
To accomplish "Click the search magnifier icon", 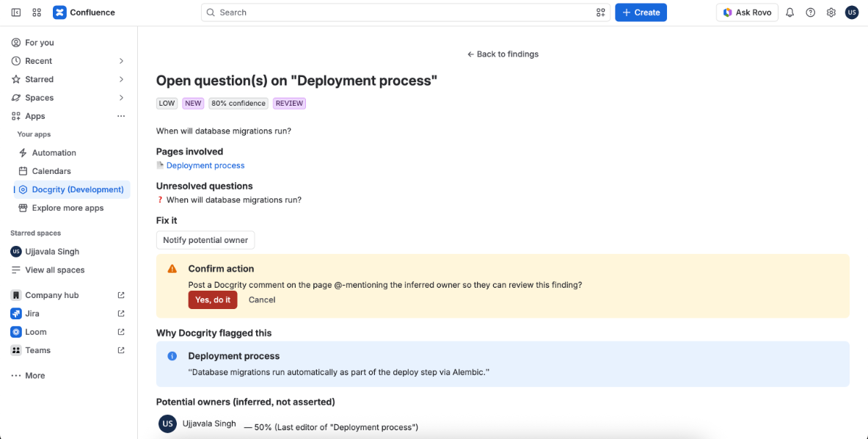I will point(211,12).
